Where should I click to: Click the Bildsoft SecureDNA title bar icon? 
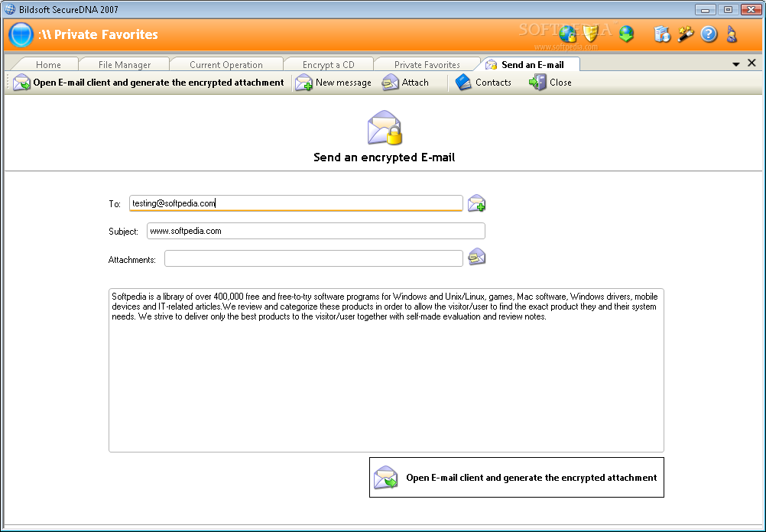[x=10, y=9]
